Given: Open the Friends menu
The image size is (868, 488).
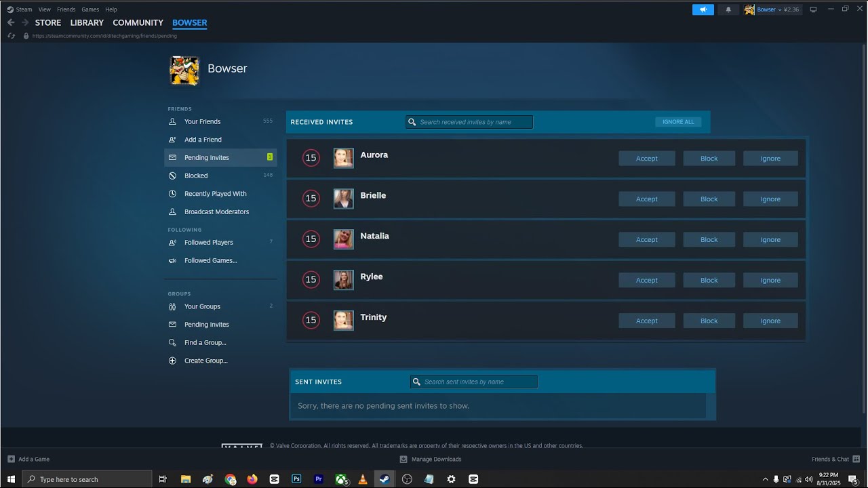Looking at the screenshot, I should click(66, 9).
